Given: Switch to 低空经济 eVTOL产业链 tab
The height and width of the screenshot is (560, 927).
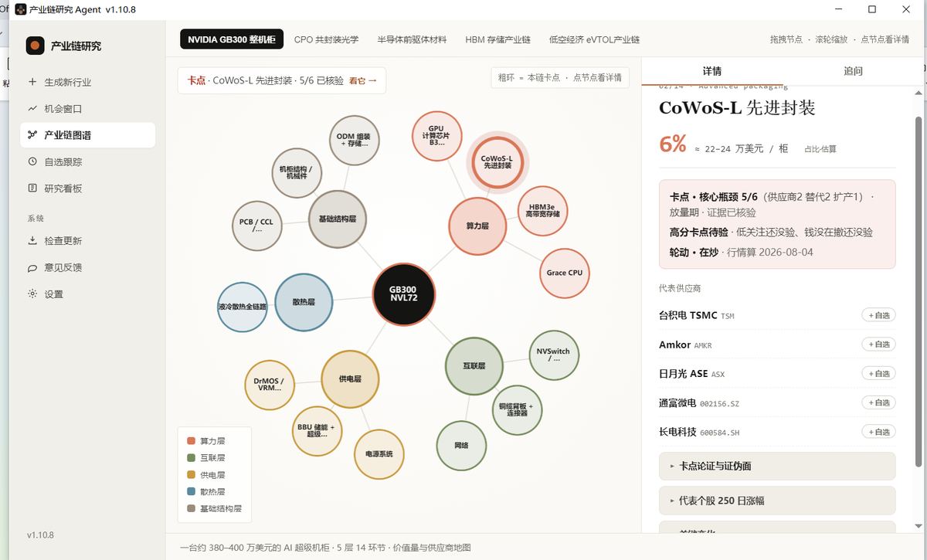Looking at the screenshot, I should pos(594,39).
